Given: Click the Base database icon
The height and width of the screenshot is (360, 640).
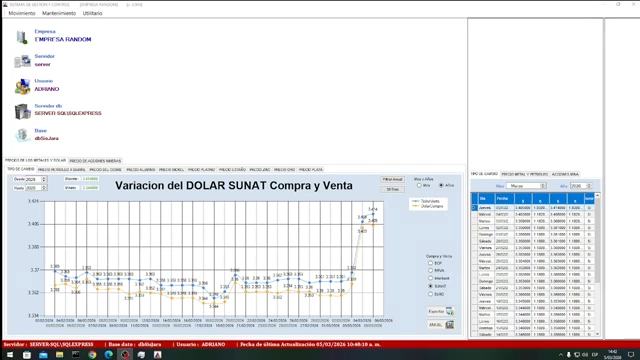Looking at the screenshot, I should click(x=22, y=135).
